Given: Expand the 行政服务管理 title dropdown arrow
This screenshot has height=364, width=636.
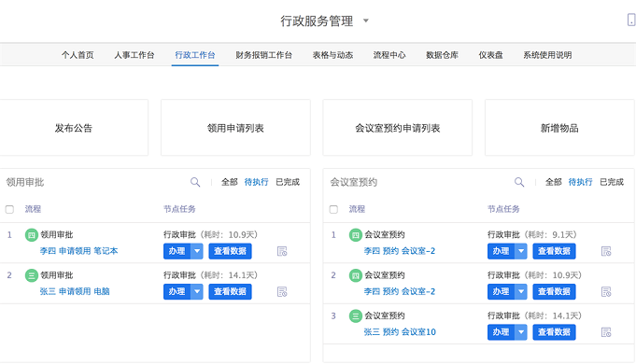Looking at the screenshot, I should click(x=365, y=21).
